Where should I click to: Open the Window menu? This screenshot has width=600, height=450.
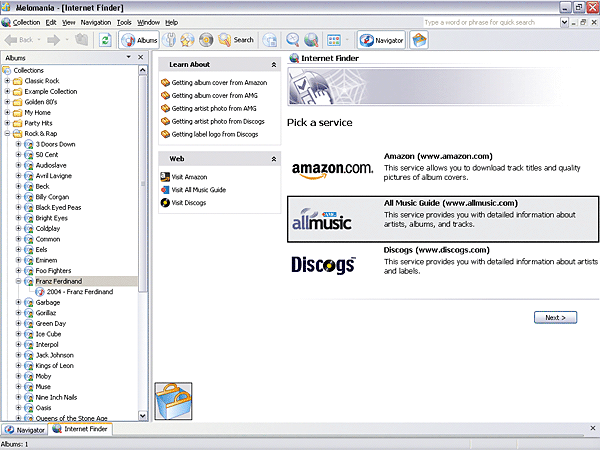[x=148, y=23]
